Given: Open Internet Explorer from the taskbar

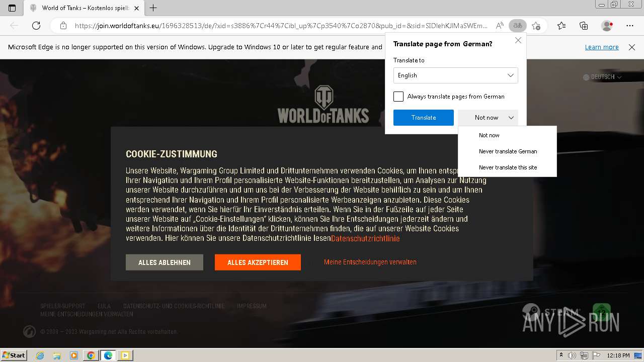Looking at the screenshot, I should click(x=40, y=355).
